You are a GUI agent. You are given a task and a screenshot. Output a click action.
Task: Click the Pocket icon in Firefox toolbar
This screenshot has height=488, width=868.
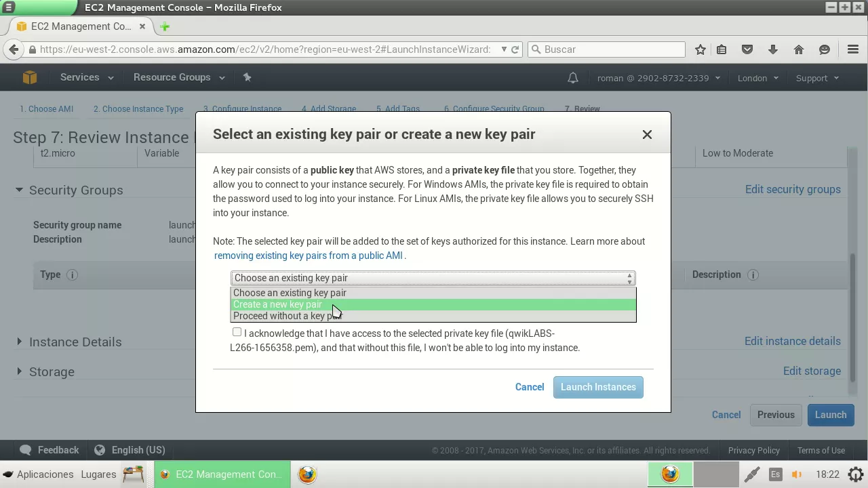click(747, 49)
